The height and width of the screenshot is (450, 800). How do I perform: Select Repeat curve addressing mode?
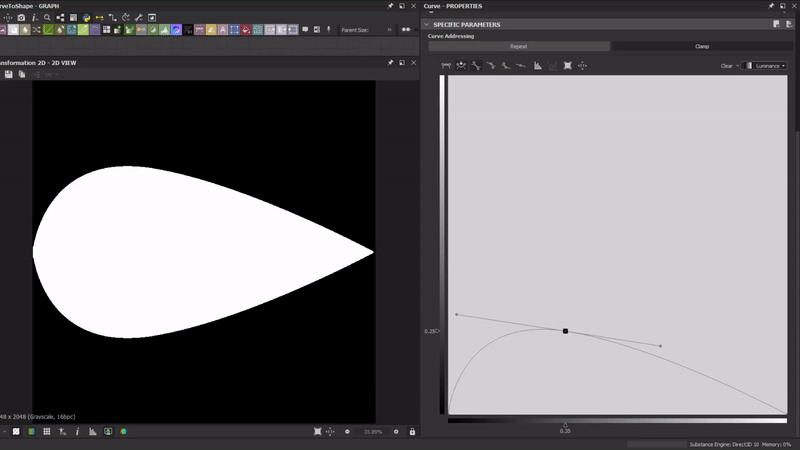[519, 46]
